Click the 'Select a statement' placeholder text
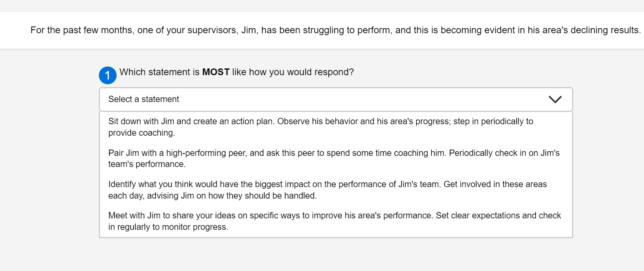The image size is (644, 271). click(x=144, y=99)
